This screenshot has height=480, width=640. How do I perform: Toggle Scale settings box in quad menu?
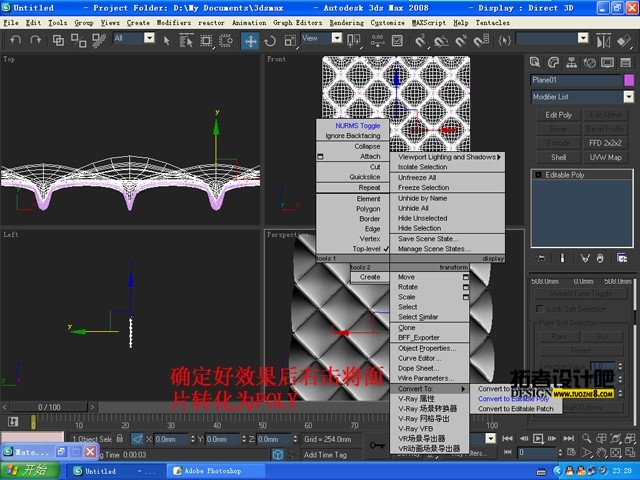pyautogui.click(x=465, y=297)
